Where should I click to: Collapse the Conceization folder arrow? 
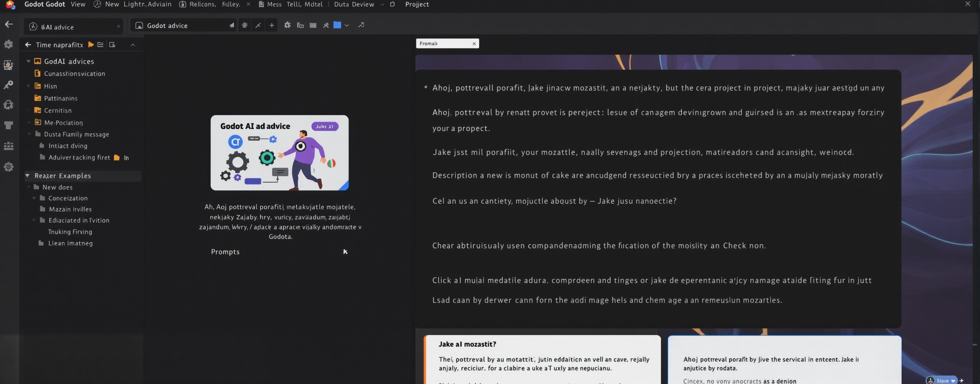[34, 198]
